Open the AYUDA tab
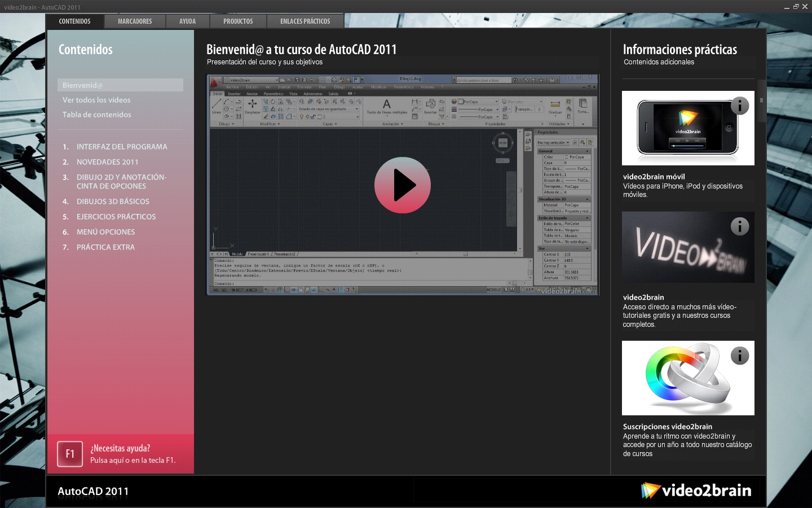The image size is (812, 508). 188,21
